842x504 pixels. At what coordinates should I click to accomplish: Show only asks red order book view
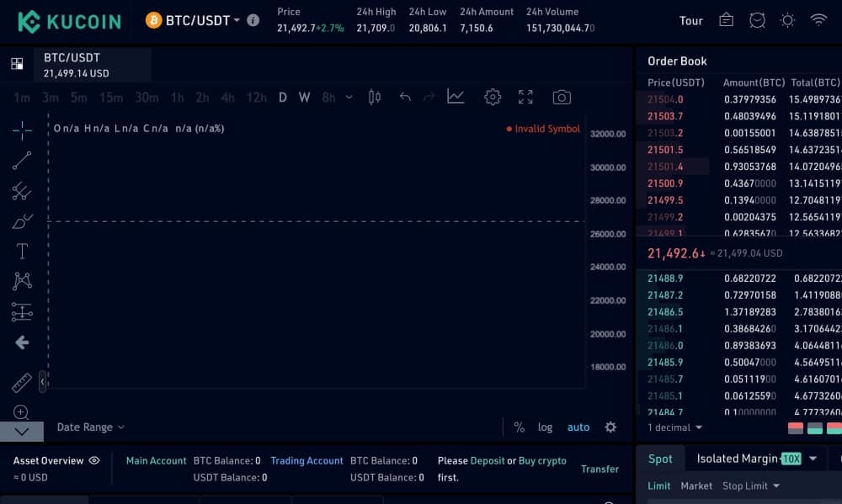796,427
